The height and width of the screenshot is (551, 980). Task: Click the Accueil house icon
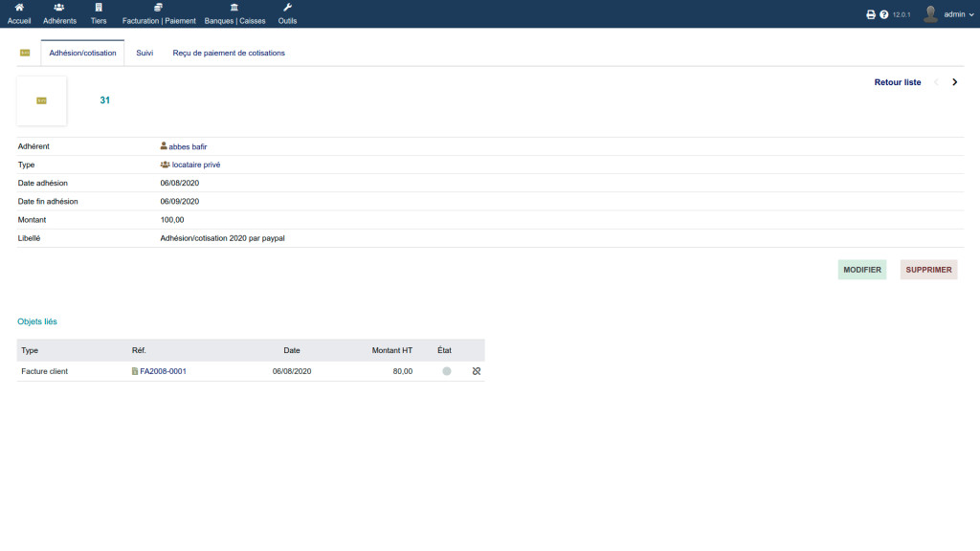[x=19, y=8]
